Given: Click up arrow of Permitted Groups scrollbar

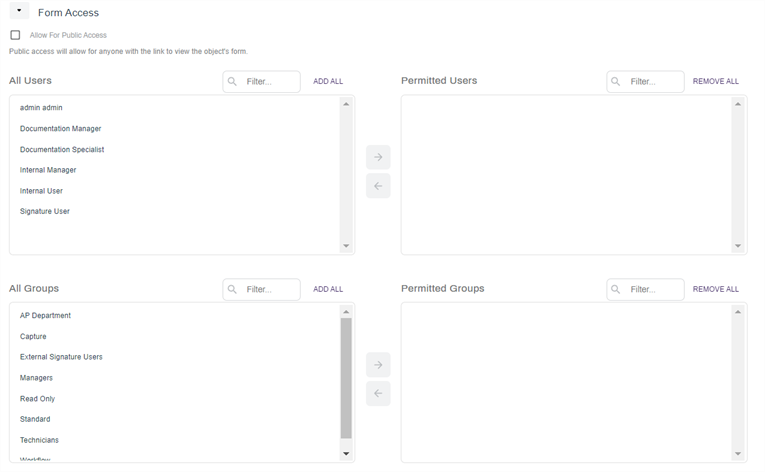Looking at the screenshot, I should [738, 312].
